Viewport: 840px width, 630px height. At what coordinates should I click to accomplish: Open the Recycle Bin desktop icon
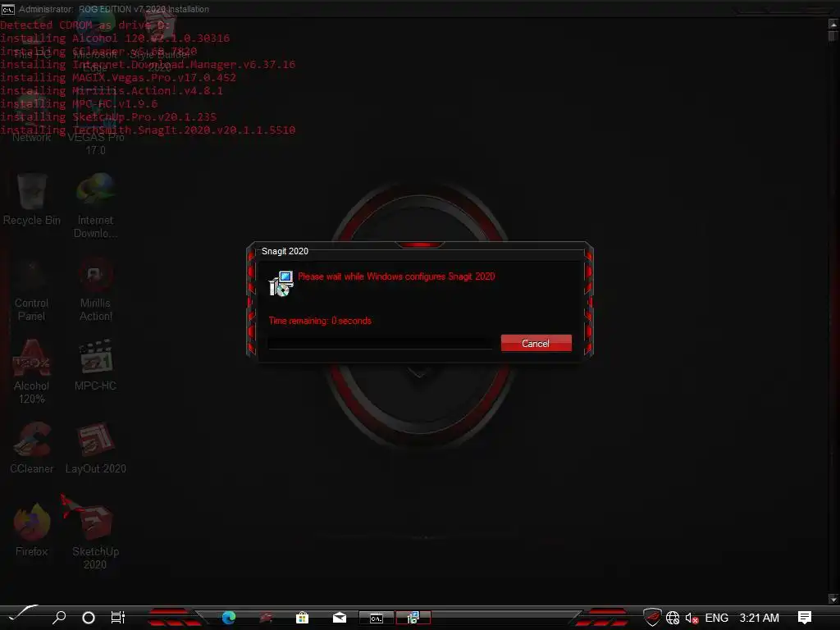coord(32,199)
